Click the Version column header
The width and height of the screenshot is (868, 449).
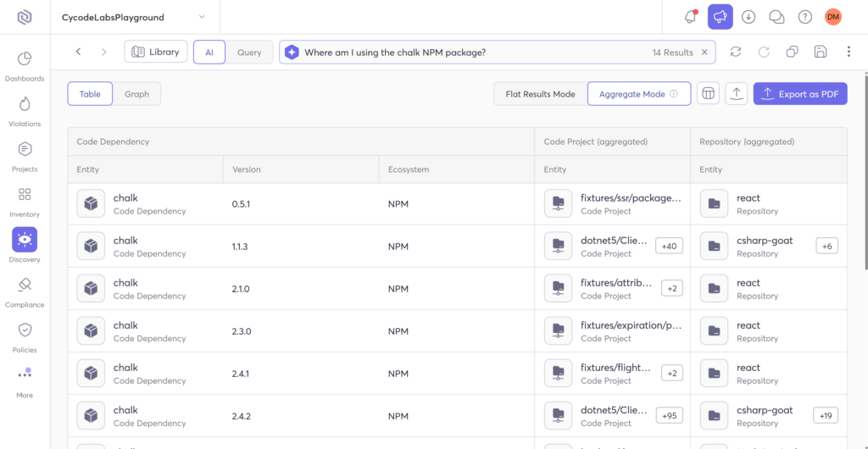point(301,169)
